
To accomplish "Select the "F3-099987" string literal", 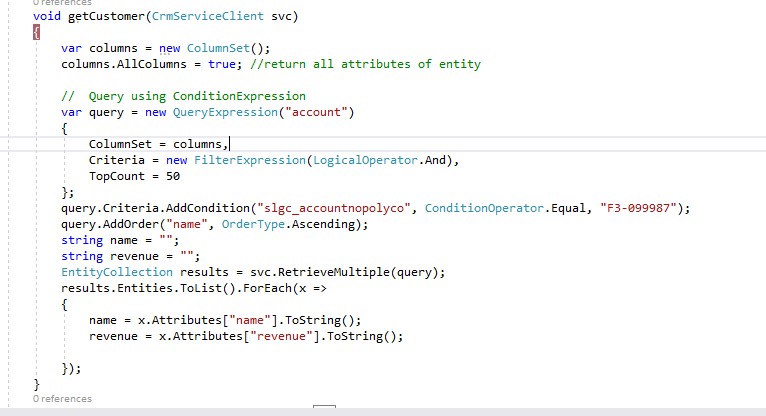I will (x=638, y=208).
